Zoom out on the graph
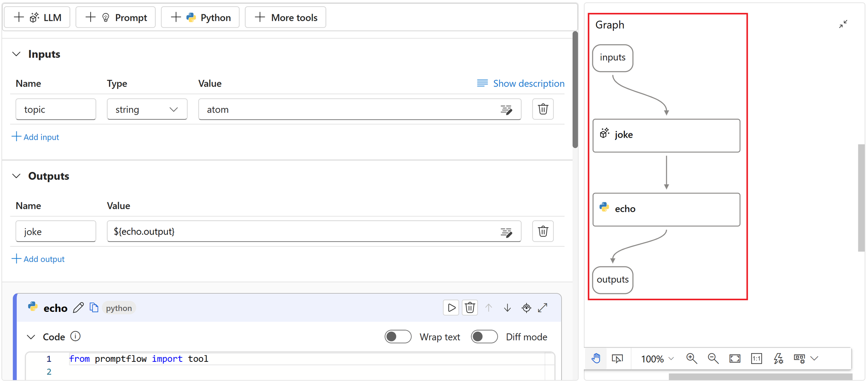This screenshot has width=868, height=384. click(x=713, y=359)
